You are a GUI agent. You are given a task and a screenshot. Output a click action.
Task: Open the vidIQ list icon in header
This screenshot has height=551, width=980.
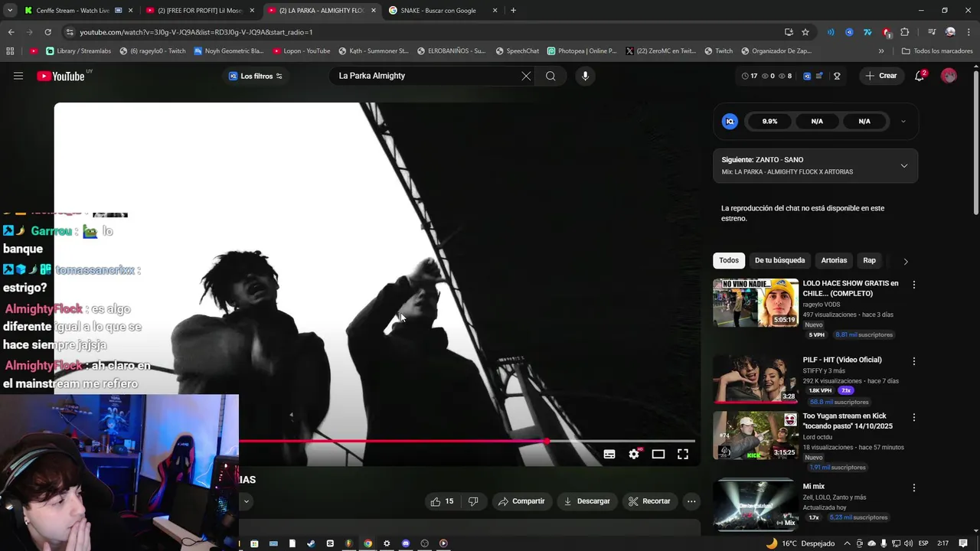[x=819, y=76]
